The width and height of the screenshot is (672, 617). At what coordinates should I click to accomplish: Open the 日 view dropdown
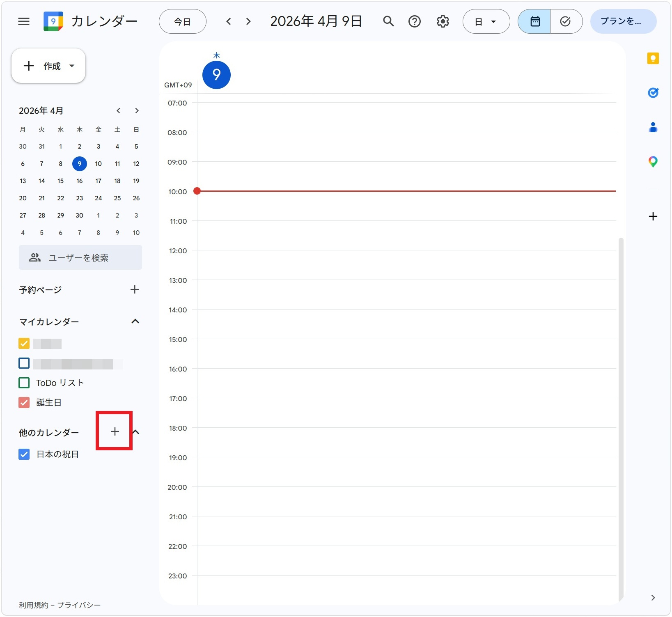(486, 21)
